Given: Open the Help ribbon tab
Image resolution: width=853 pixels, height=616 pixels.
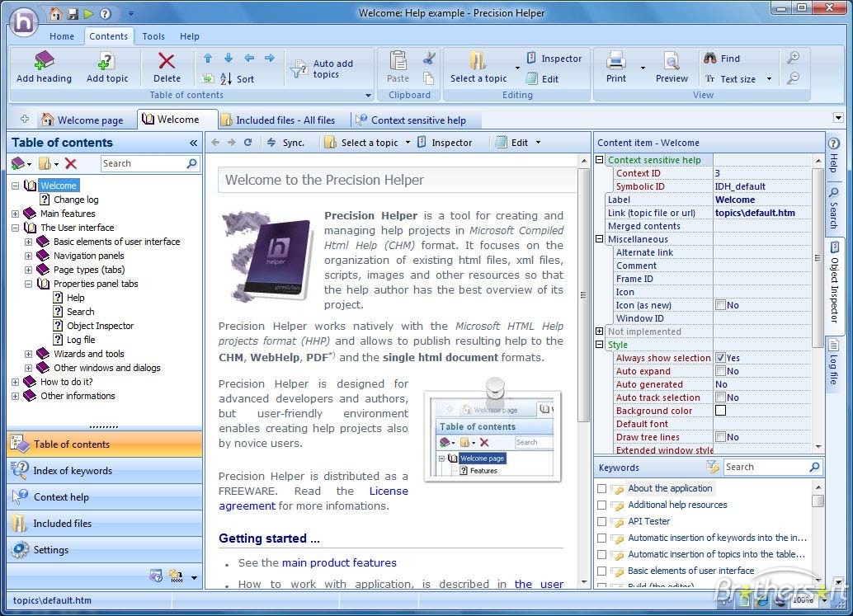Looking at the screenshot, I should [x=189, y=36].
